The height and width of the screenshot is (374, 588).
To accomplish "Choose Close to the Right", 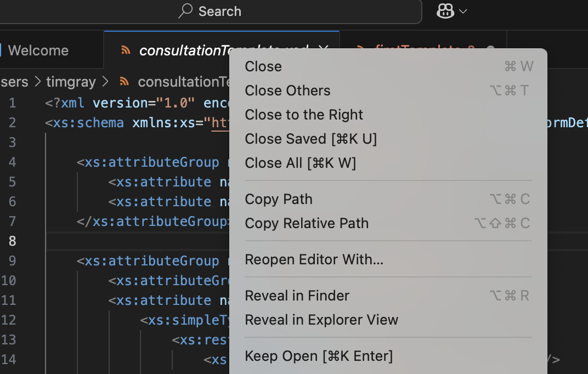I will [x=304, y=115].
